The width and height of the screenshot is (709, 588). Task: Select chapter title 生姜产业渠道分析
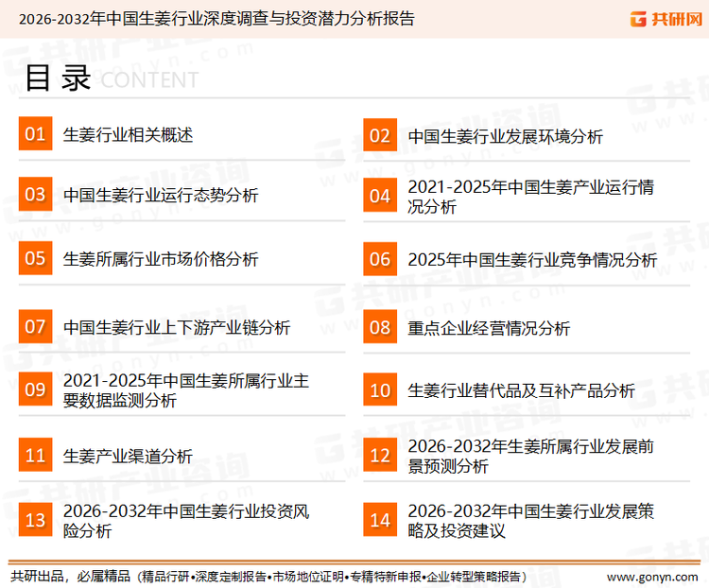coord(128,456)
